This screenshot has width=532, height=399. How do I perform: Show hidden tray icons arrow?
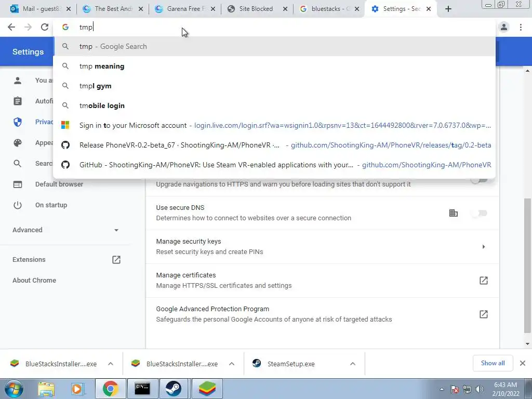click(x=442, y=389)
